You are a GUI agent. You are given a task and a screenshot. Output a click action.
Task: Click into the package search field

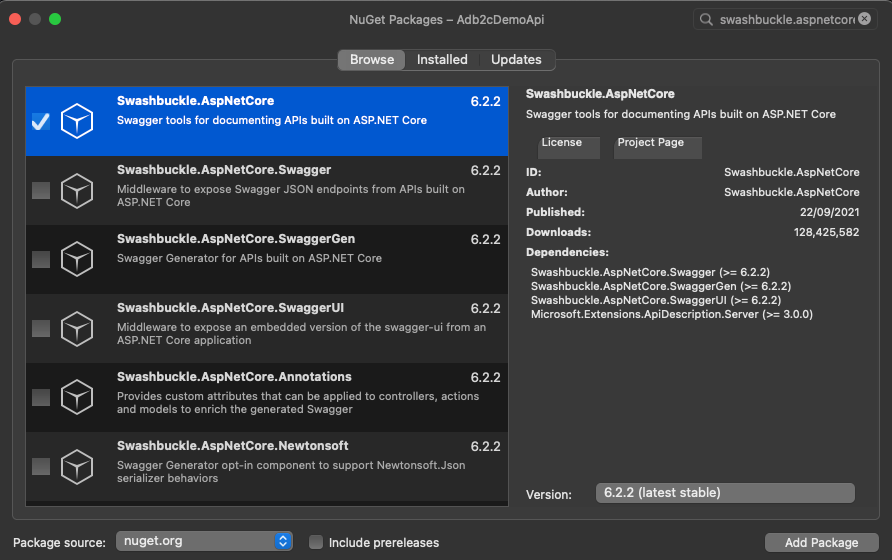coord(787,19)
